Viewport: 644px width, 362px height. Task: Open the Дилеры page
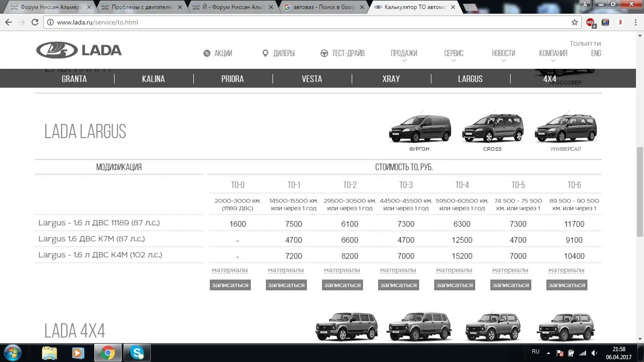coord(279,53)
